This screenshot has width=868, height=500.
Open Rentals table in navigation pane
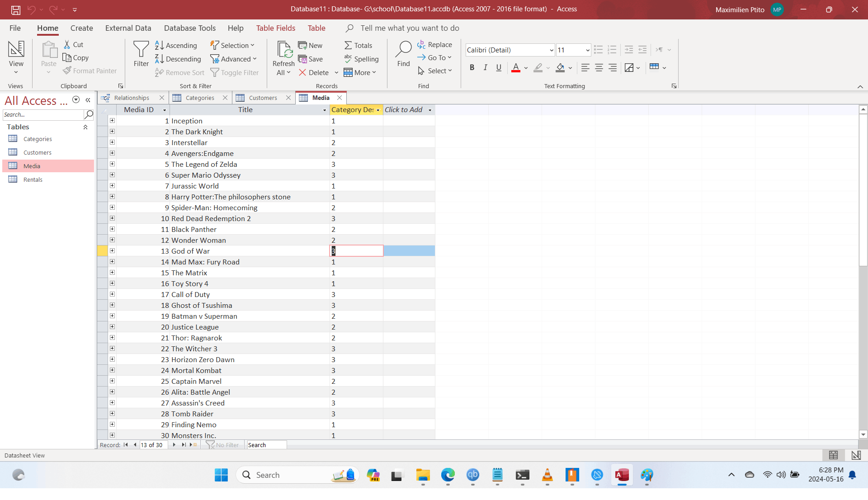coord(33,179)
